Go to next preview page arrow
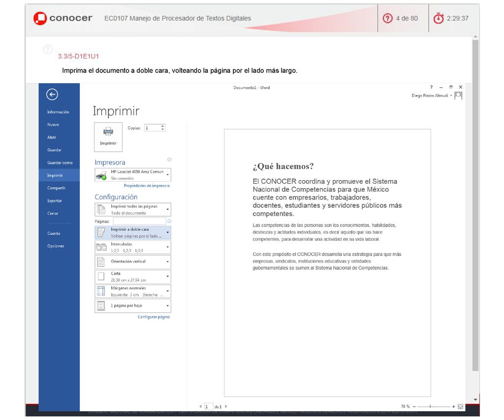Image resolution: width=504 pixels, height=420 pixels. point(226,407)
